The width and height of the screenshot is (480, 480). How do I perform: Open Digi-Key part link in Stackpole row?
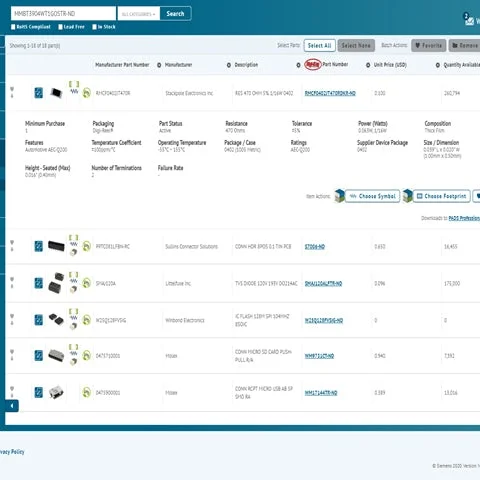point(330,93)
